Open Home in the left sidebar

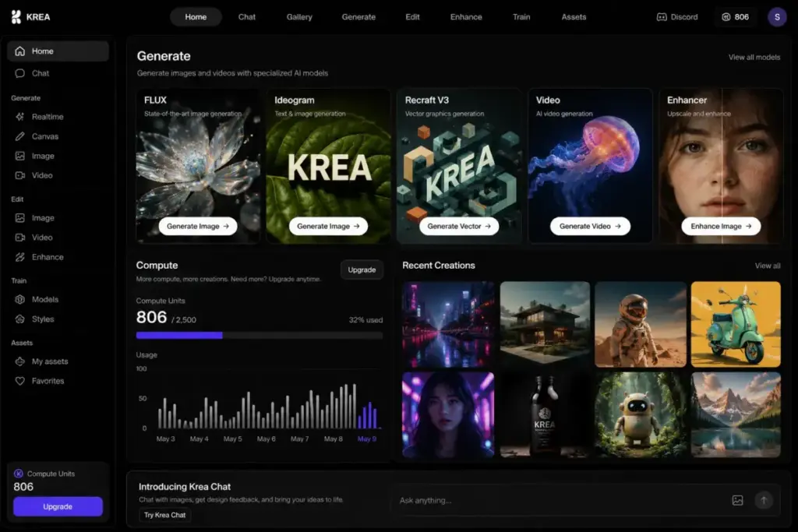[58, 51]
